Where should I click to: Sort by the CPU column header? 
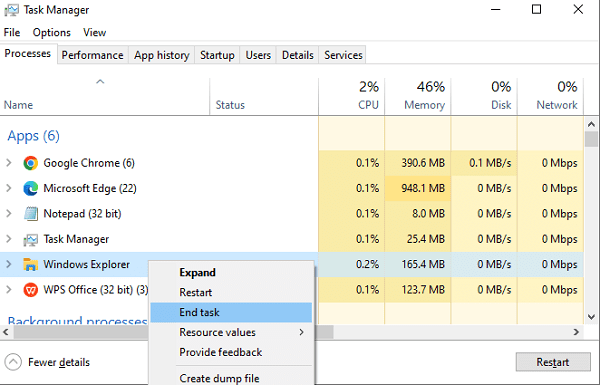tap(351, 96)
